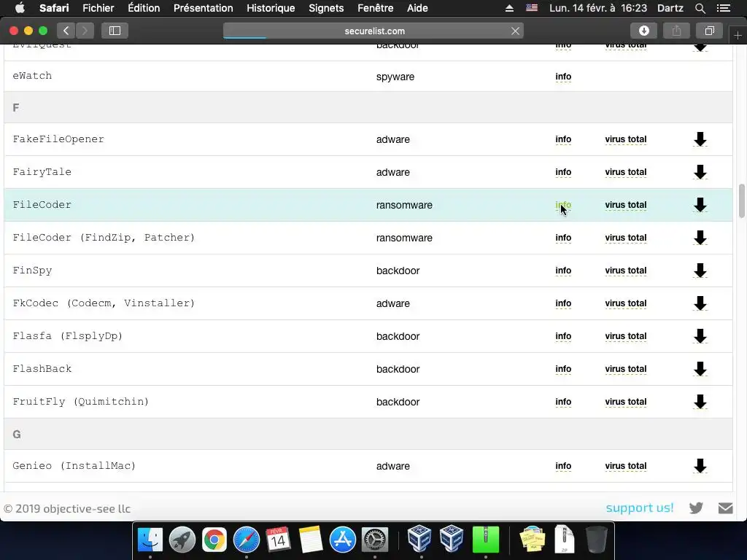
Task: Download the FinSpy sample
Action: tap(700, 271)
